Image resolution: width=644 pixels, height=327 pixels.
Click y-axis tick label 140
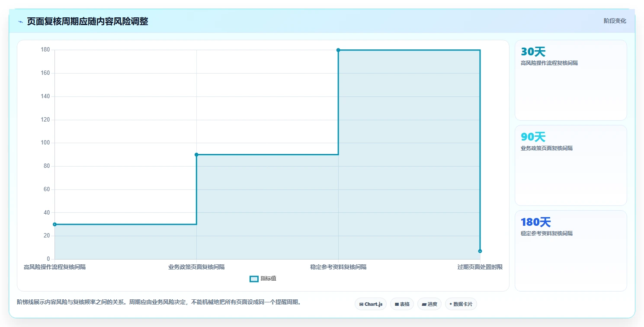[45, 96]
